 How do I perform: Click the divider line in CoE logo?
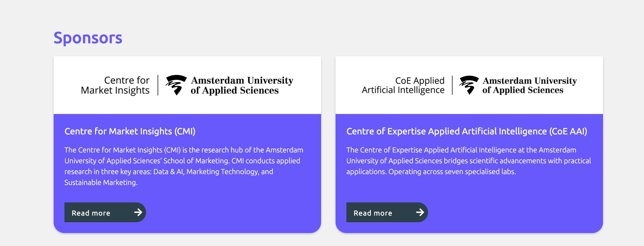click(x=452, y=85)
